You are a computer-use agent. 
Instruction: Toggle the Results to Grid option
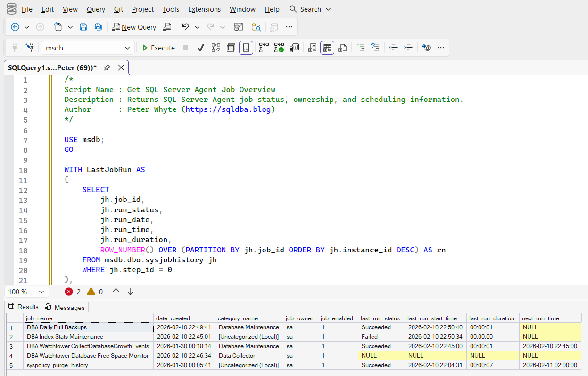point(327,48)
